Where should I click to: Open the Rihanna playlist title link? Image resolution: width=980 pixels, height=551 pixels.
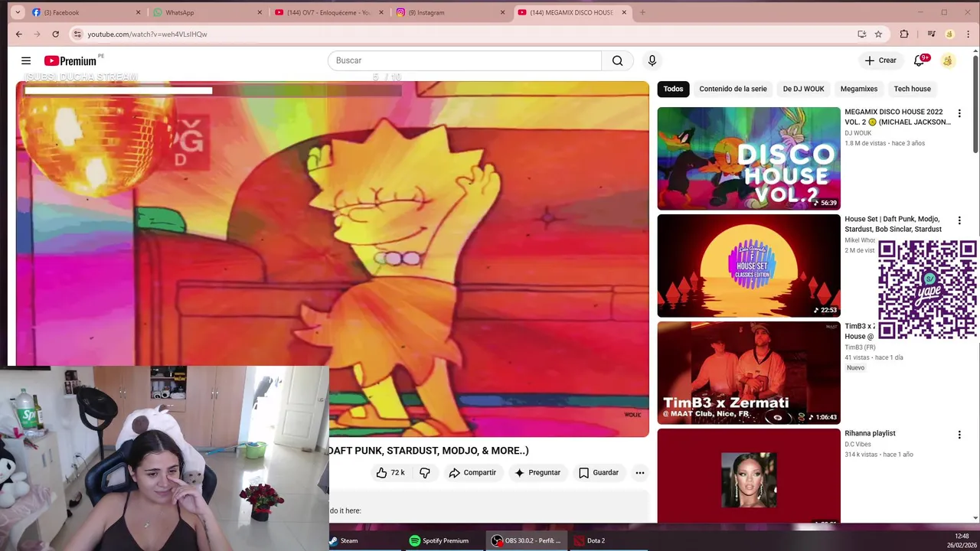coord(870,433)
